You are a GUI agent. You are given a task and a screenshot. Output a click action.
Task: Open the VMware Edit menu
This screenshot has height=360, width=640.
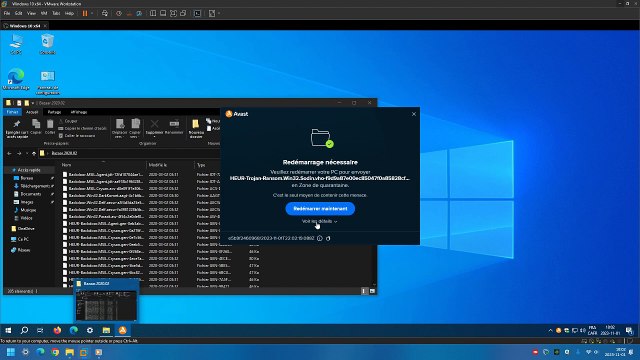point(18,13)
